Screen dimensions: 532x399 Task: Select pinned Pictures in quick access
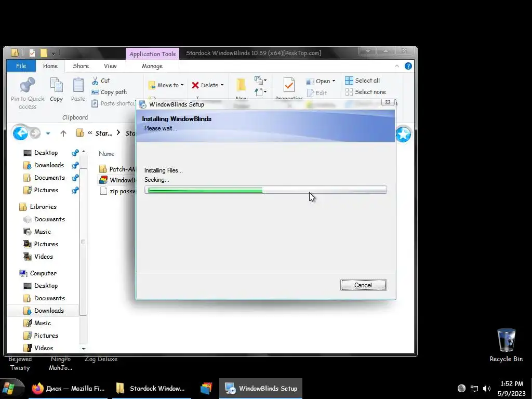coord(41,190)
